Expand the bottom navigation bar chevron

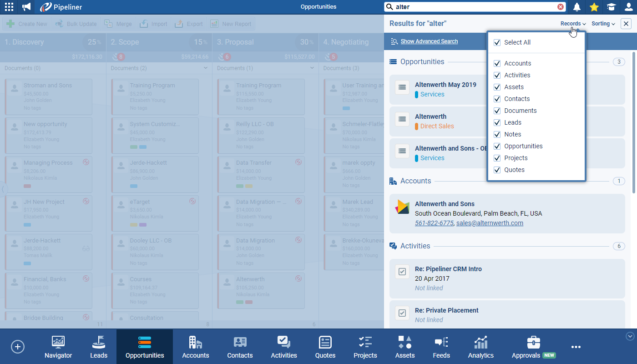tap(630, 336)
